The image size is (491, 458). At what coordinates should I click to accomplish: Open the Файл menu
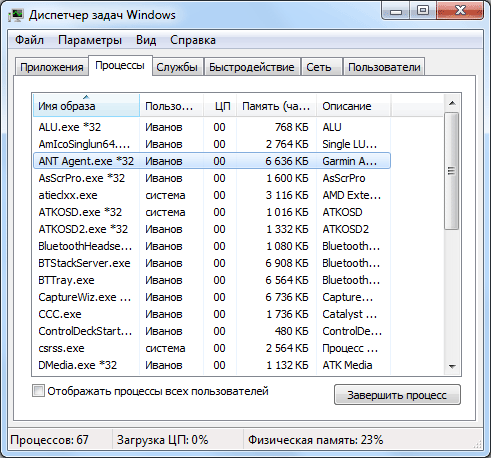point(29,40)
